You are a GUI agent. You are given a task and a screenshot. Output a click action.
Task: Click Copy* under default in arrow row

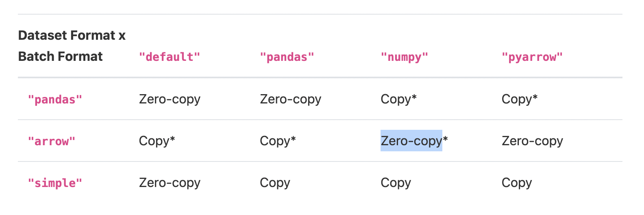[157, 141]
